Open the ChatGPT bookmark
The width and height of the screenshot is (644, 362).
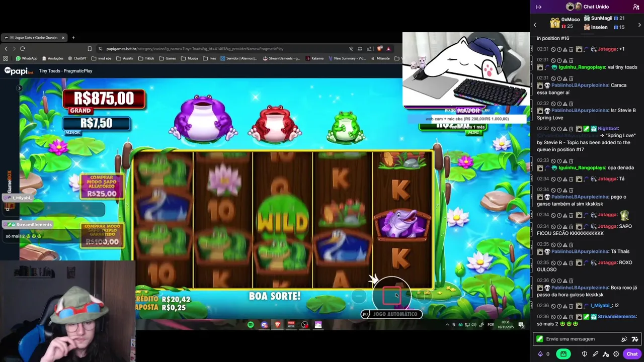pos(77,58)
